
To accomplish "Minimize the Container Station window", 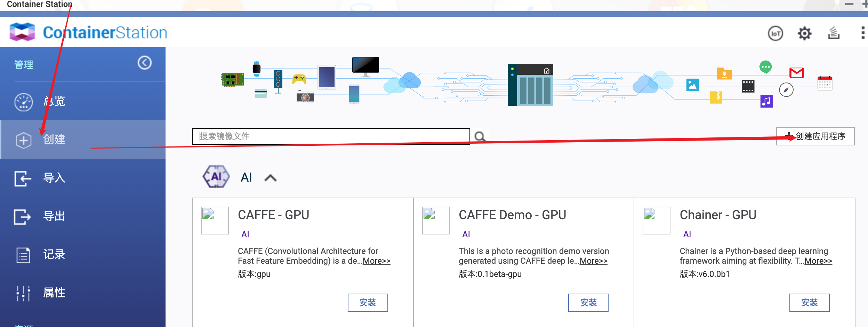I will click(x=849, y=4).
